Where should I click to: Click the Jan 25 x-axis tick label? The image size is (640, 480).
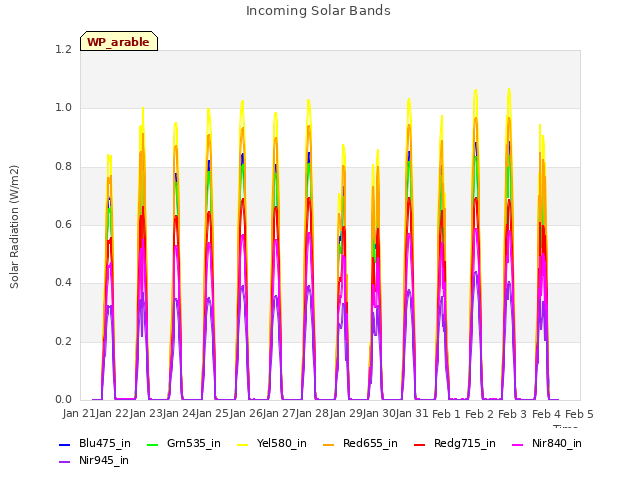[212, 413]
